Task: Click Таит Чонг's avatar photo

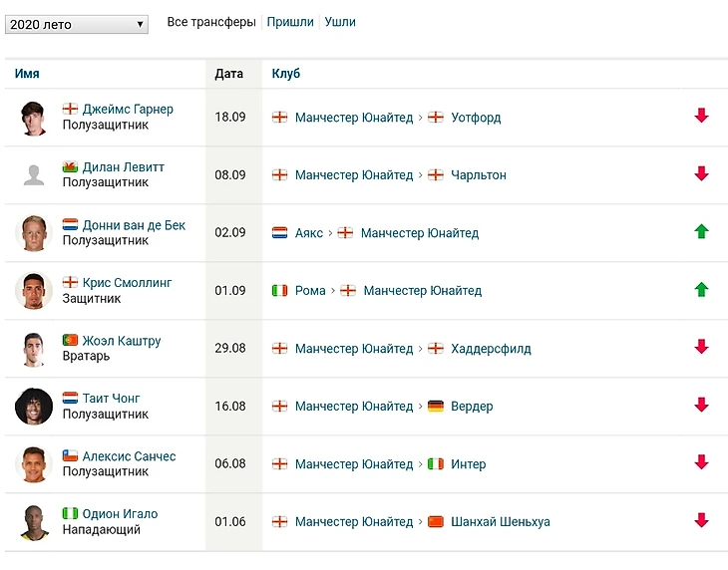Action: point(34,406)
